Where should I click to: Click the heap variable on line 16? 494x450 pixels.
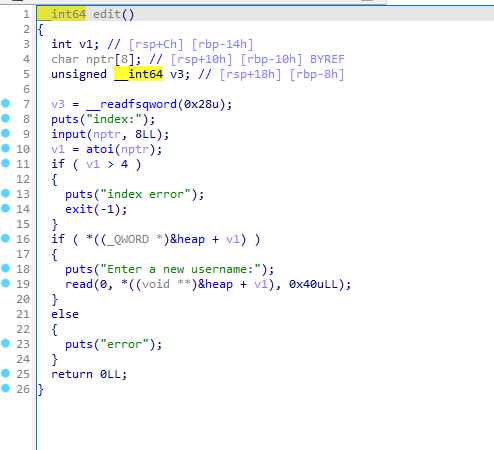[191, 239]
